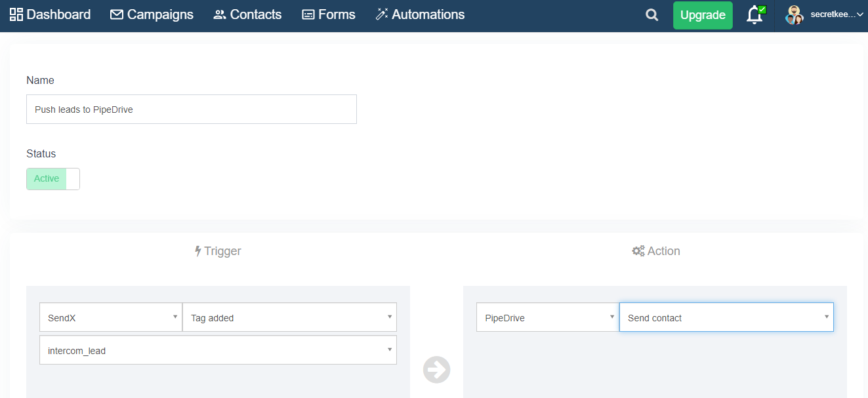Click the user avatar picture

click(x=795, y=15)
